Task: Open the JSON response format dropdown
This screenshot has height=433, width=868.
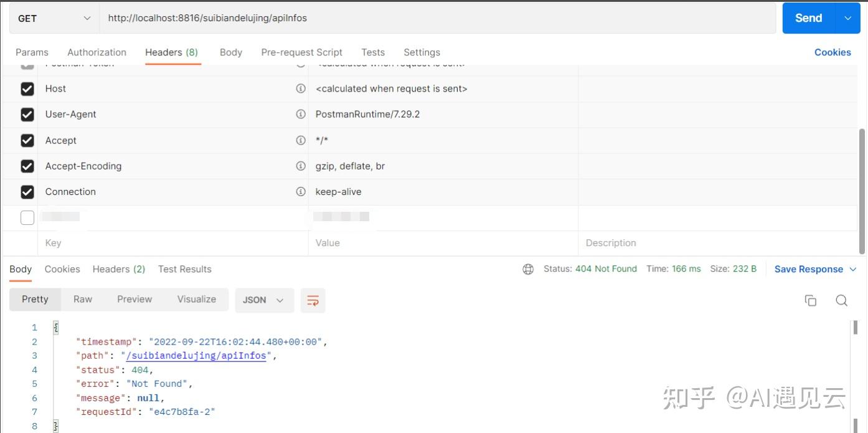Action: 264,300
